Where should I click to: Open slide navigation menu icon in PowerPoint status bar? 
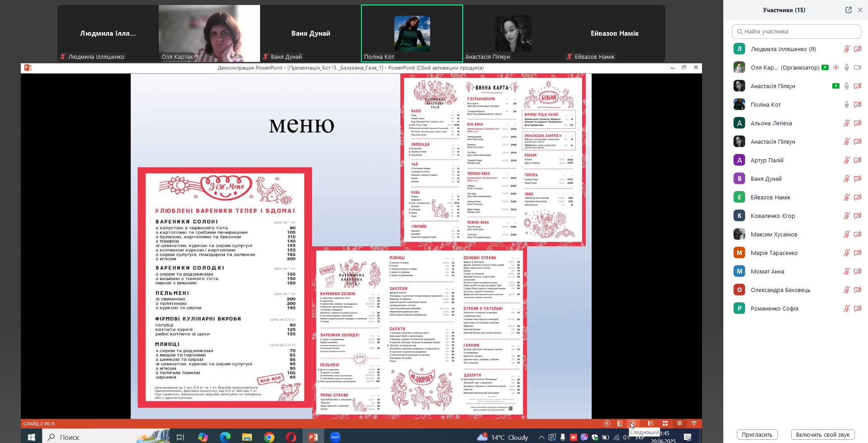click(x=620, y=424)
